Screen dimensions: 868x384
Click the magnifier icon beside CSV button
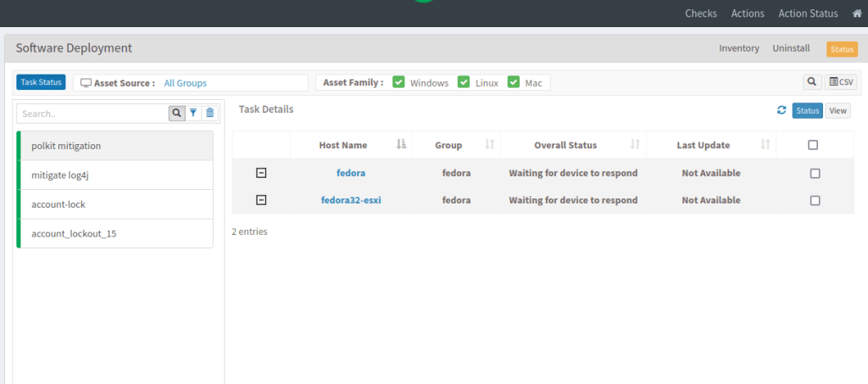click(x=812, y=82)
